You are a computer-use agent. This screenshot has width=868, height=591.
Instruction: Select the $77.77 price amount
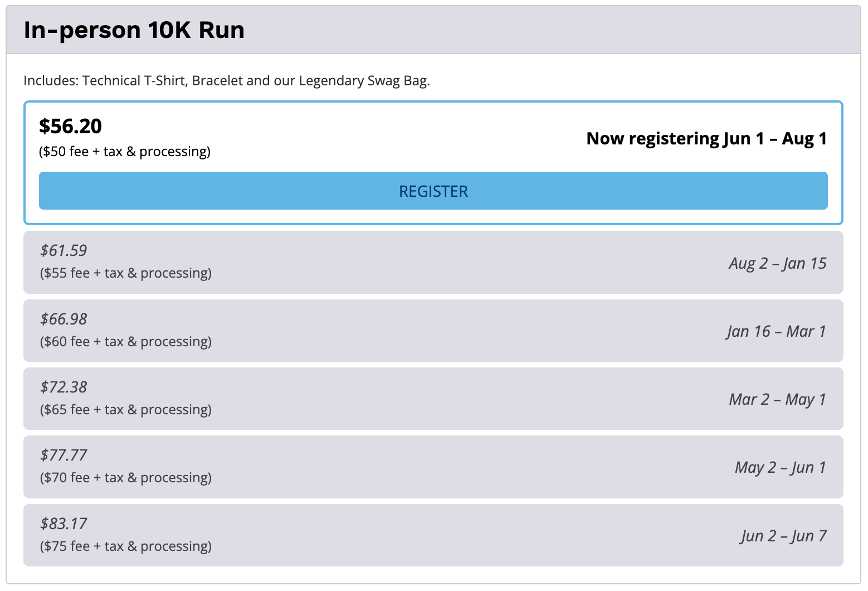64,455
